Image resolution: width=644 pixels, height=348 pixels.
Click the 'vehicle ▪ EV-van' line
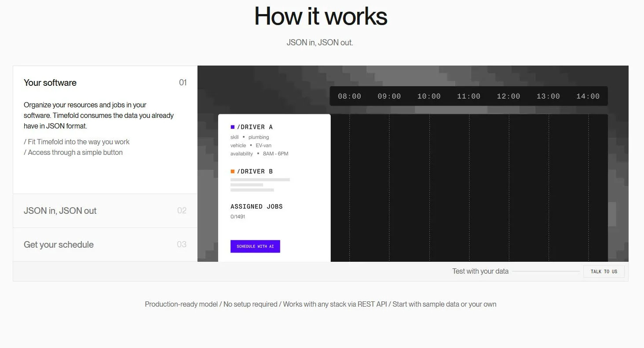tap(250, 146)
